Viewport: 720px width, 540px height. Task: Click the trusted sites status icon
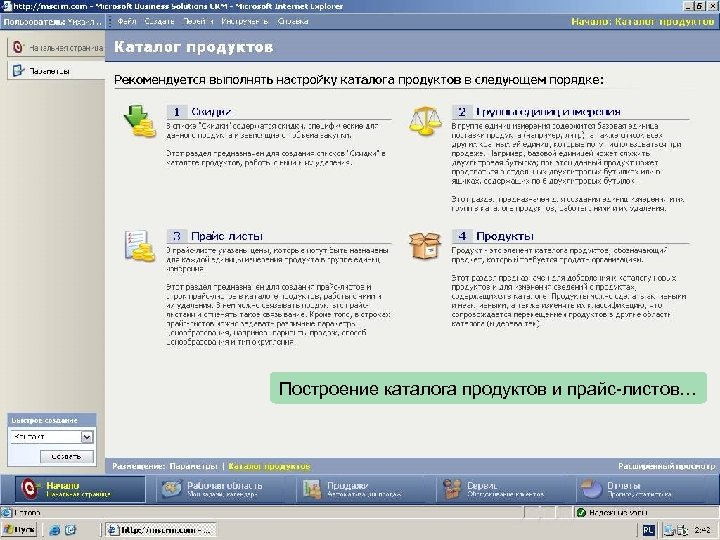(x=581, y=512)
